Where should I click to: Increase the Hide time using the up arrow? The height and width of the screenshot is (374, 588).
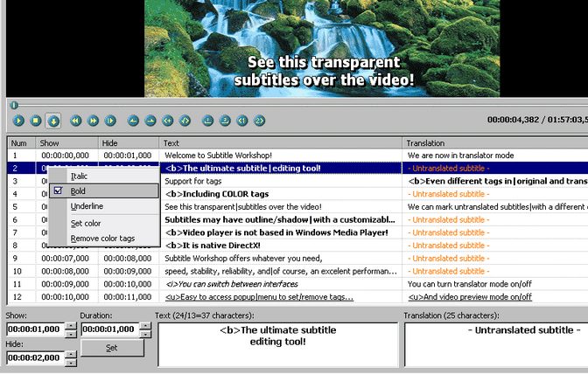71,355
